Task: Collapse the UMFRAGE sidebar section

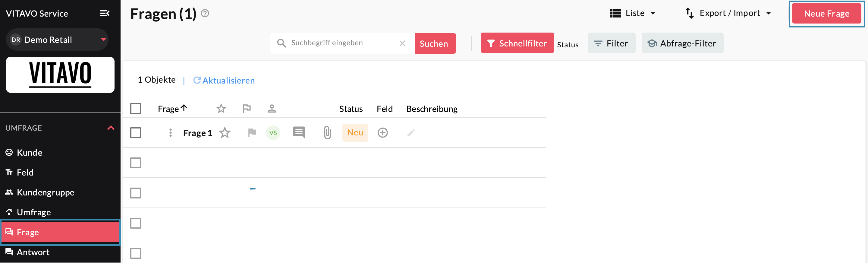Action: (111, 128)
